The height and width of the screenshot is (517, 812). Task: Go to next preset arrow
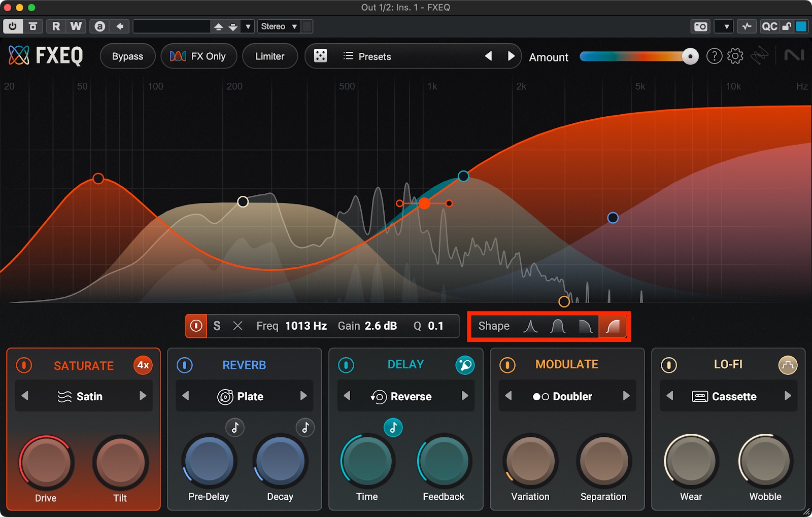pyautogui.click(x=511, y=56)
